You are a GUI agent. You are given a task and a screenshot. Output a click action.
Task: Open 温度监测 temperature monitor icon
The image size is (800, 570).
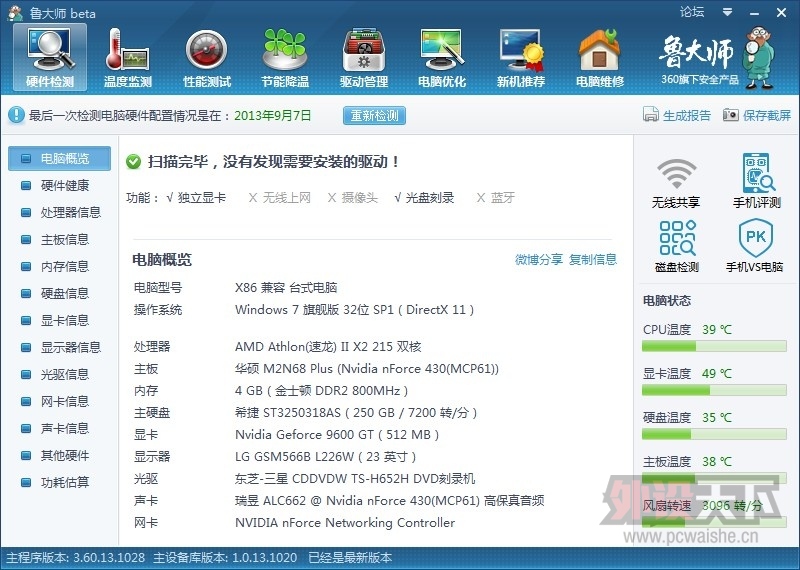point(128,57)
